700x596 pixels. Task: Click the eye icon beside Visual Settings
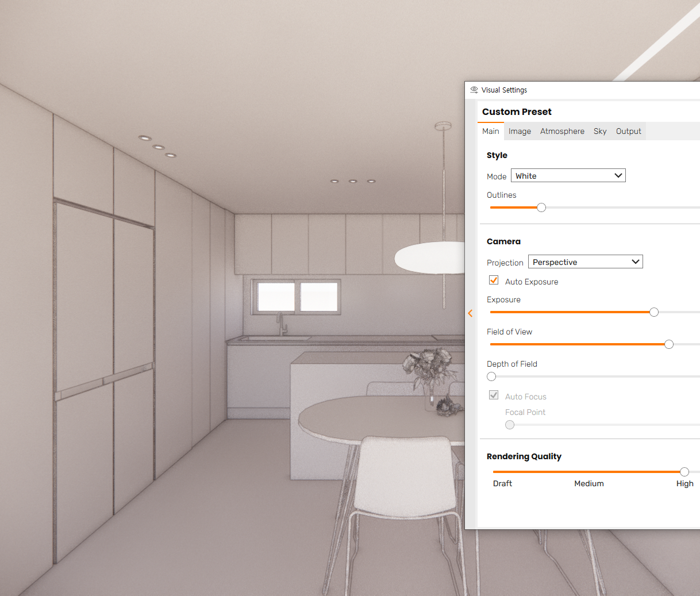click(474, 90)
